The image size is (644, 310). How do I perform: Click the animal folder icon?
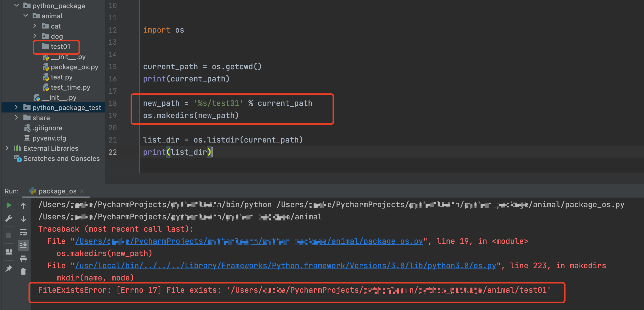click(x=36, y=16)
